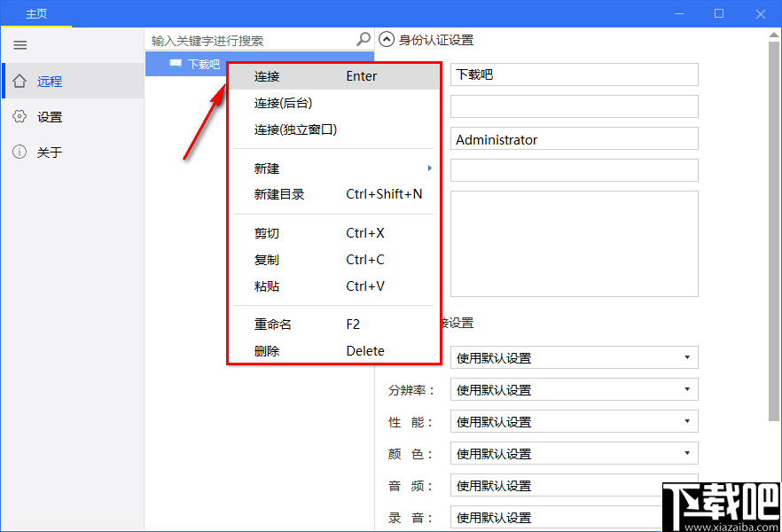Click the Administrator username field
The image size is (782, 532).
point(574,139)
